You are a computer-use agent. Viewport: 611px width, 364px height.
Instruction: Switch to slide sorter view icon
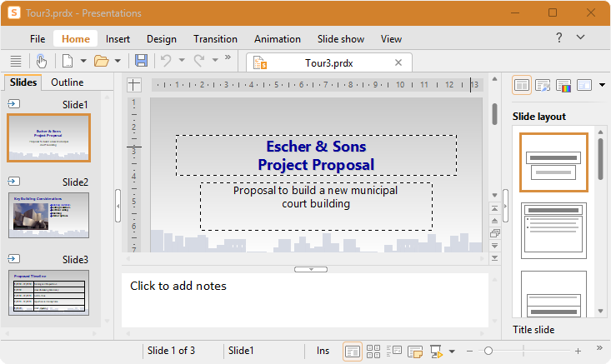(x=373, y=352)
